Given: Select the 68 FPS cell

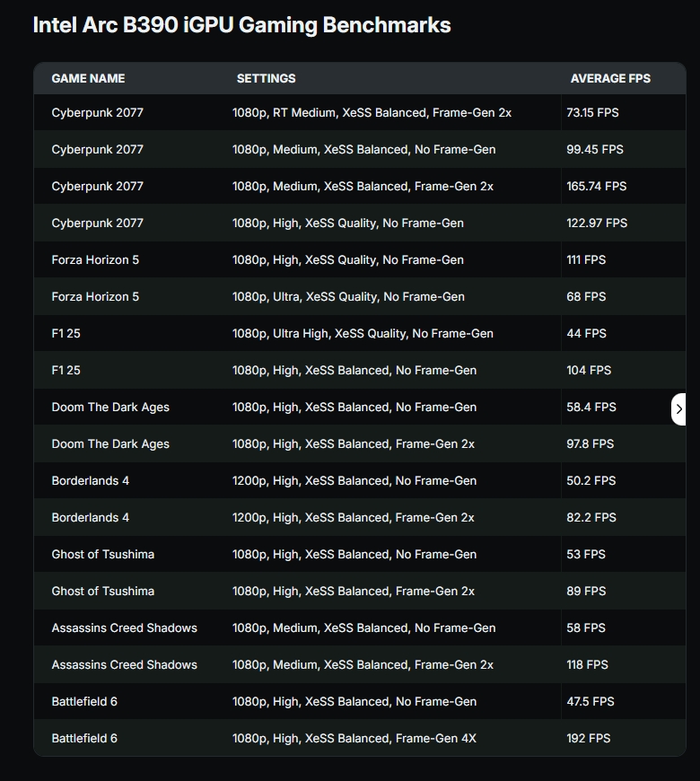Looking at the screenshot, I should (586, 297).
